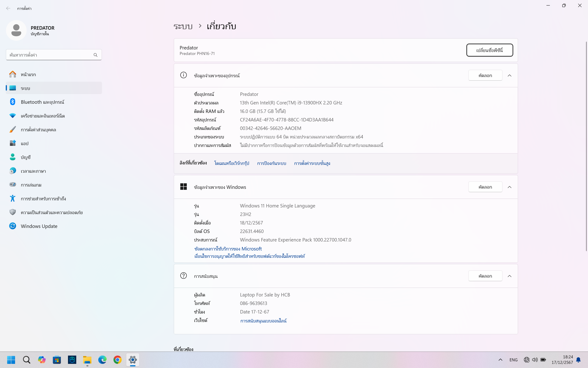Show hidden tray icons chevron
Screen dimensions: 588x368
(500, 360)
